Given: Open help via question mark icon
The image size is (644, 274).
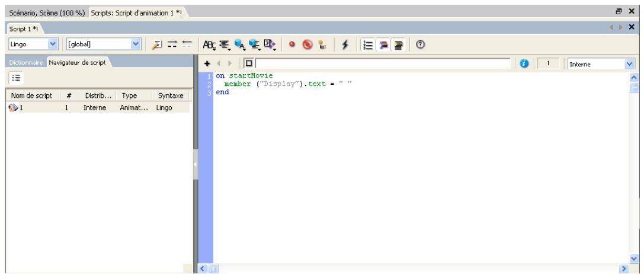Looking at the screenshot, I should tap(419, 44).
